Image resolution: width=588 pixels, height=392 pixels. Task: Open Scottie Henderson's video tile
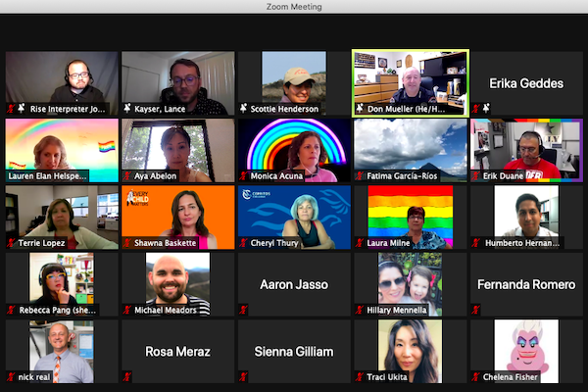tap(294, 83)
